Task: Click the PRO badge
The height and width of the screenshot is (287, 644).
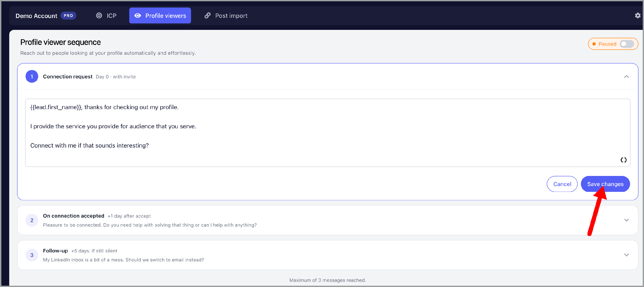Action: (68, 15)
